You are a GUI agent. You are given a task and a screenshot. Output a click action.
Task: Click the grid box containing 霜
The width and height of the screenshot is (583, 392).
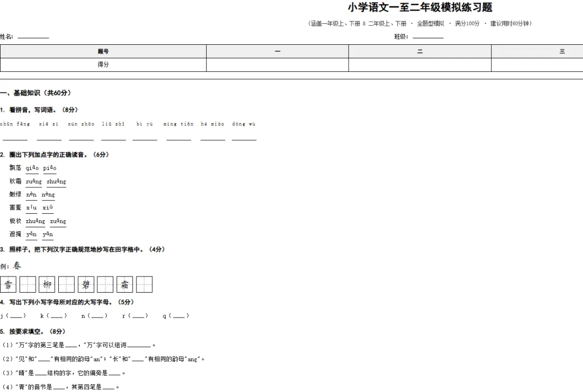click(125, 285)
